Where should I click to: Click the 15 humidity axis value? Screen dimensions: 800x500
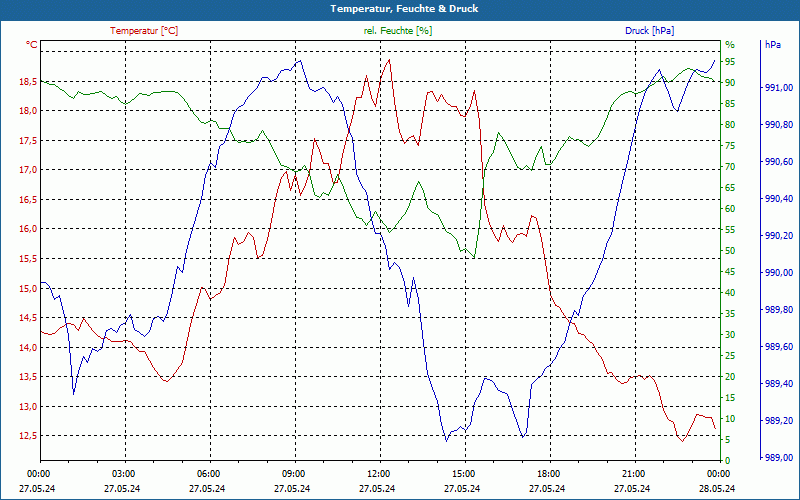[x=730, y=397]
